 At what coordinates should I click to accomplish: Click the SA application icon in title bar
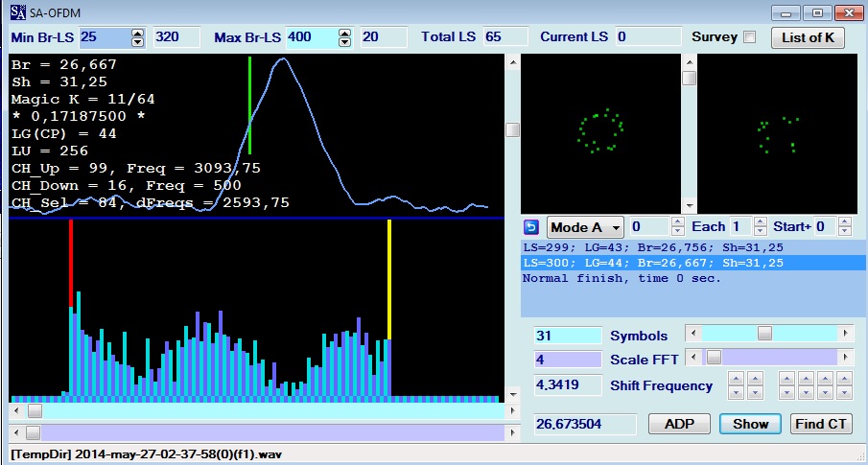coord(17,12)
